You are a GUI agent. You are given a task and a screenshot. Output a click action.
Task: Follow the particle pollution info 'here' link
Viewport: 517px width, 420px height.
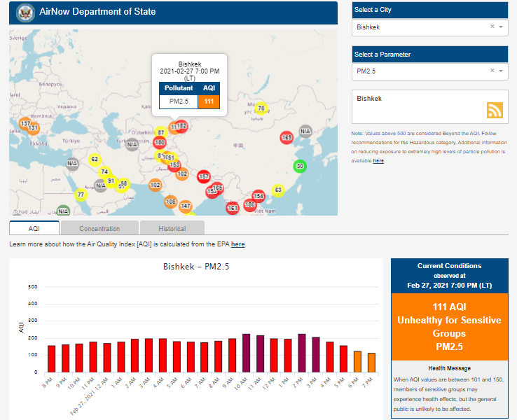[378, 161]
